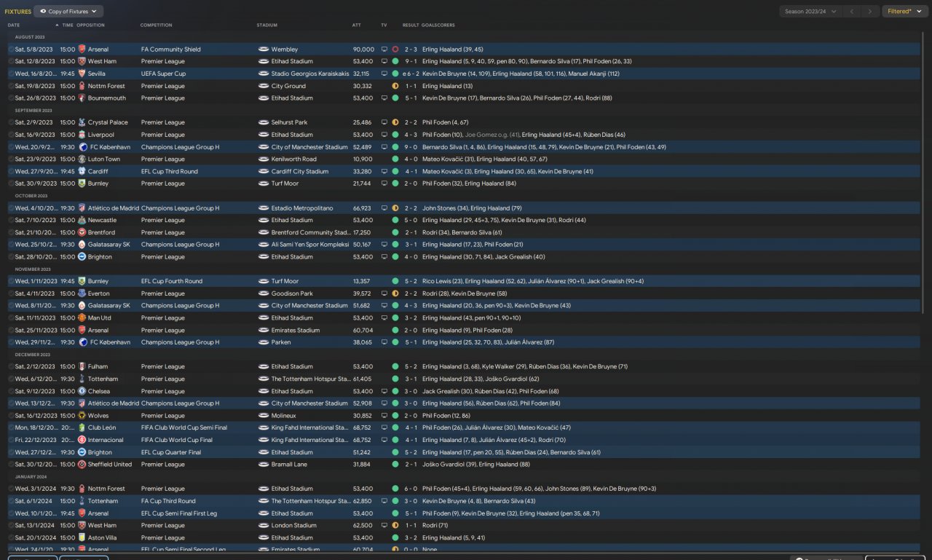This screenshot has width=932, height=560.
Task: Click the GOALSCORERS column header
Action: pos(438,25)
